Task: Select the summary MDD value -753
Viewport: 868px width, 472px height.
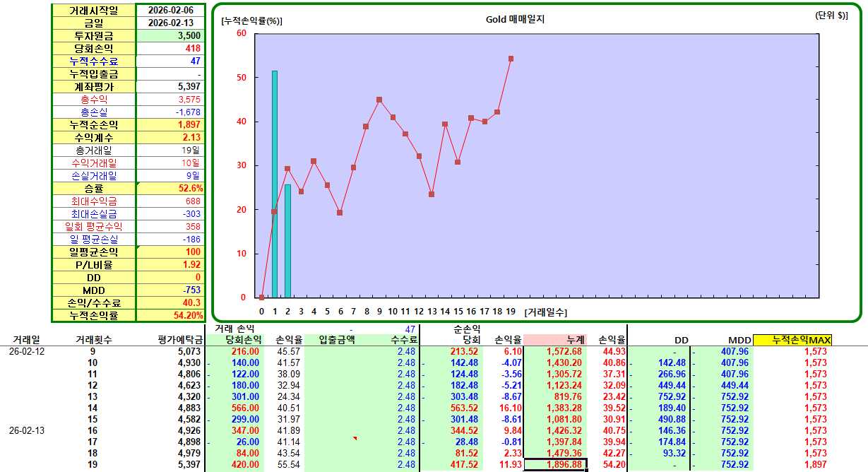Action: click(170, 290)
